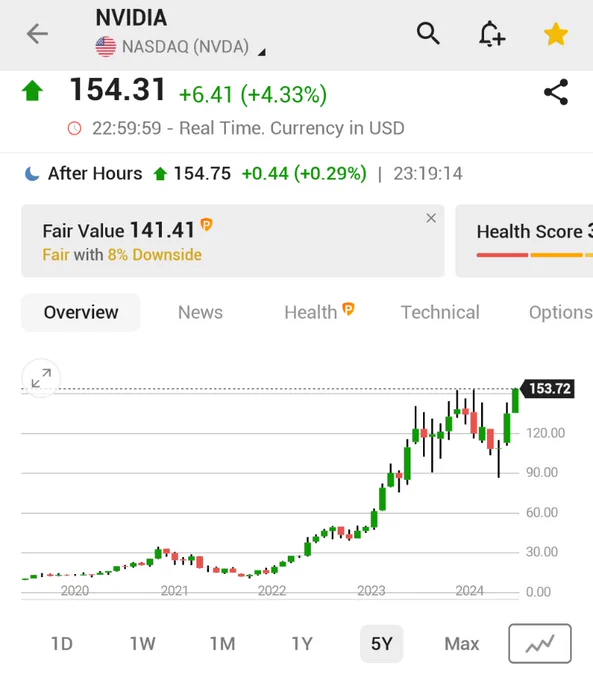The width and height of the screenshot is (593, 680).
Task: Open the Health Score card
Action: coord(524,241)
